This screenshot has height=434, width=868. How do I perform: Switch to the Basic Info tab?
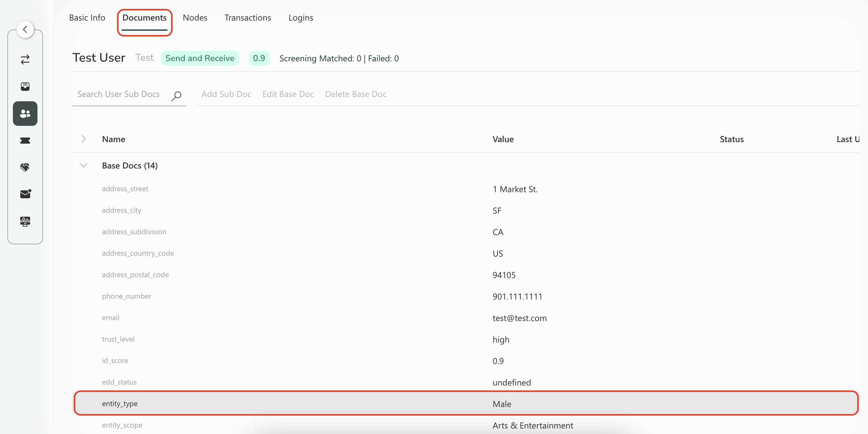point(87,17)
